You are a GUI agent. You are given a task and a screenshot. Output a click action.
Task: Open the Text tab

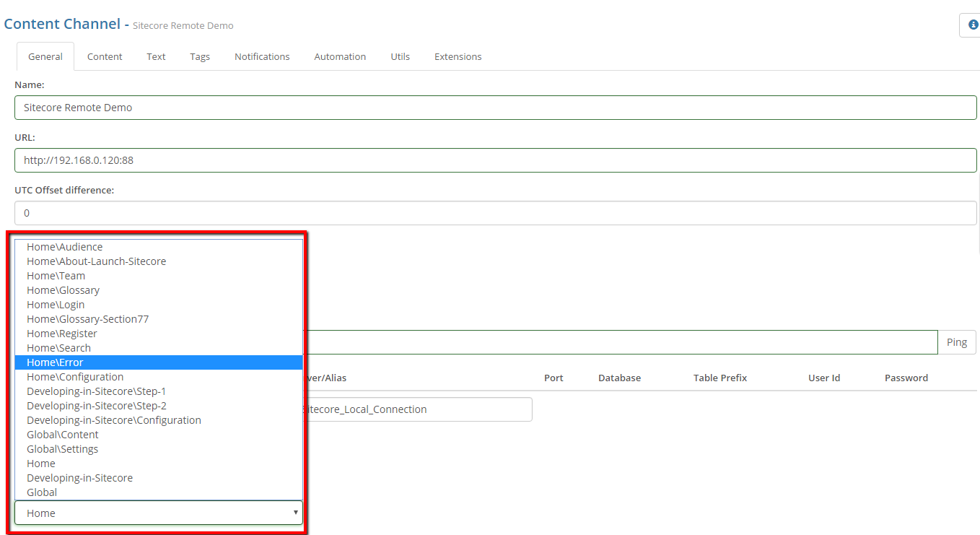(x=156, y=56)
